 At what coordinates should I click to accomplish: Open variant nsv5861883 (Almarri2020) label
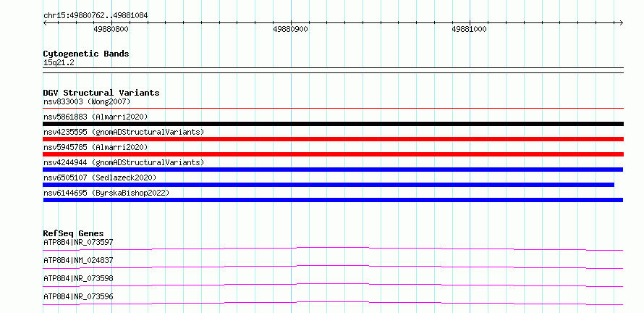[96, 117]
